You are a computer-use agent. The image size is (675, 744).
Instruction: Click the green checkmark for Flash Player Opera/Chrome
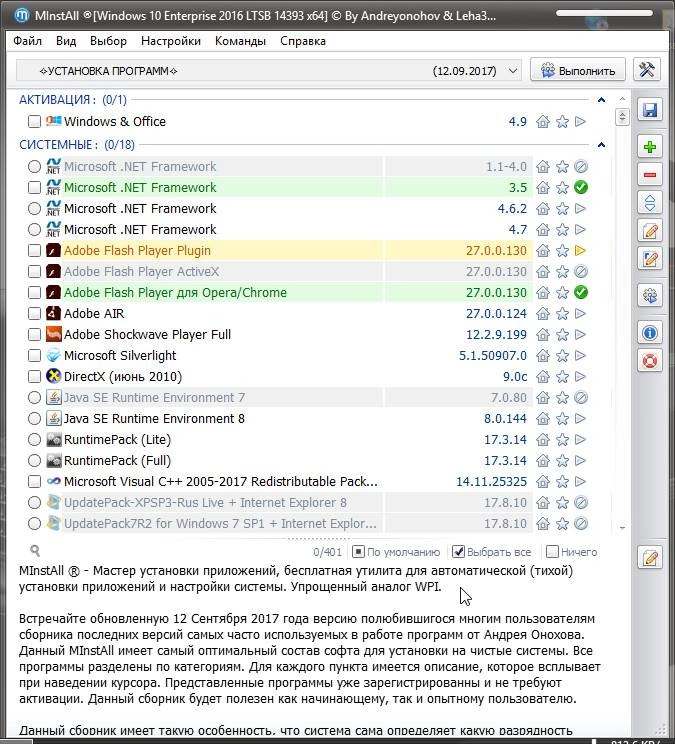click(581, 292)
